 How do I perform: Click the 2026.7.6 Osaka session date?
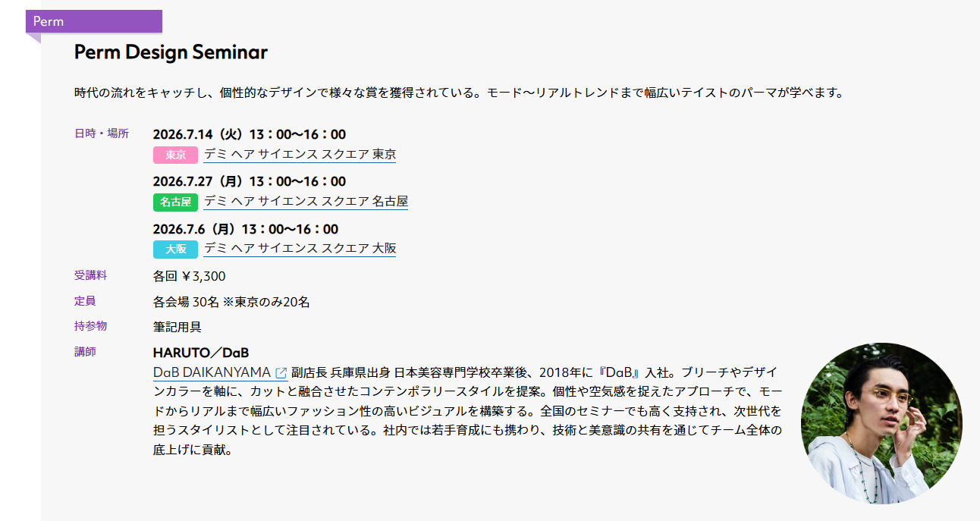245,229
